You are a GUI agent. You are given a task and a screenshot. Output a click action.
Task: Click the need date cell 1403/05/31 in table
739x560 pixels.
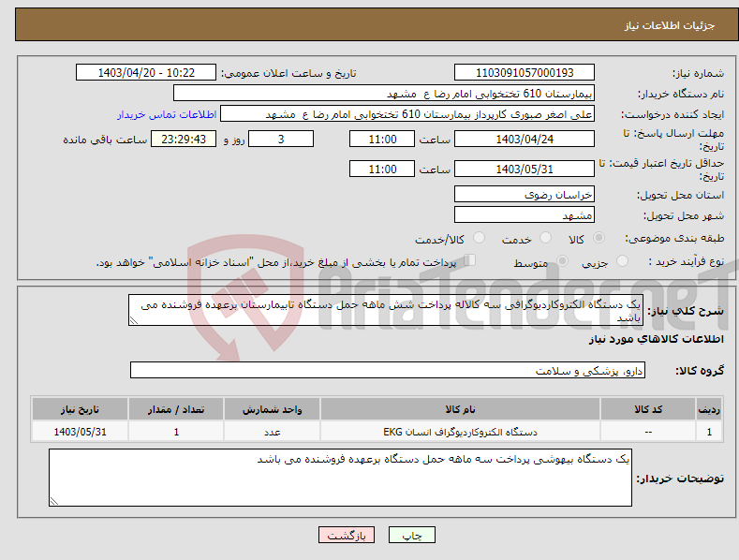[x=80, y=432]
